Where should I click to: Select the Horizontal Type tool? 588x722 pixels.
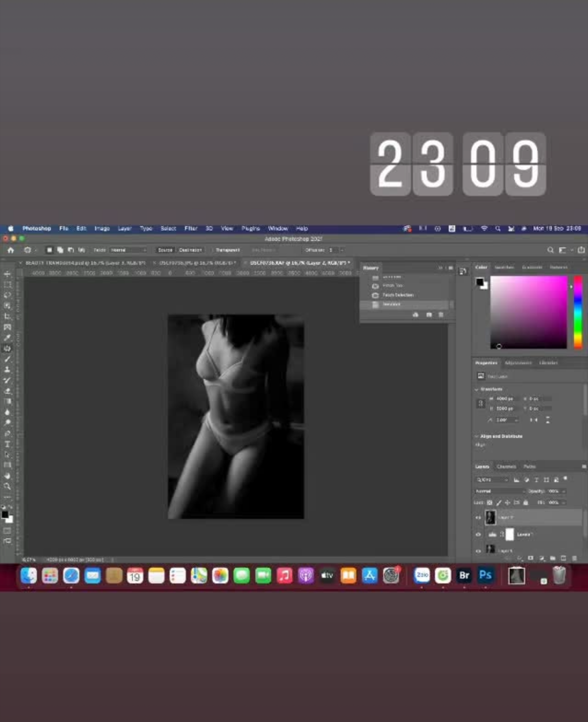point(8,444)
